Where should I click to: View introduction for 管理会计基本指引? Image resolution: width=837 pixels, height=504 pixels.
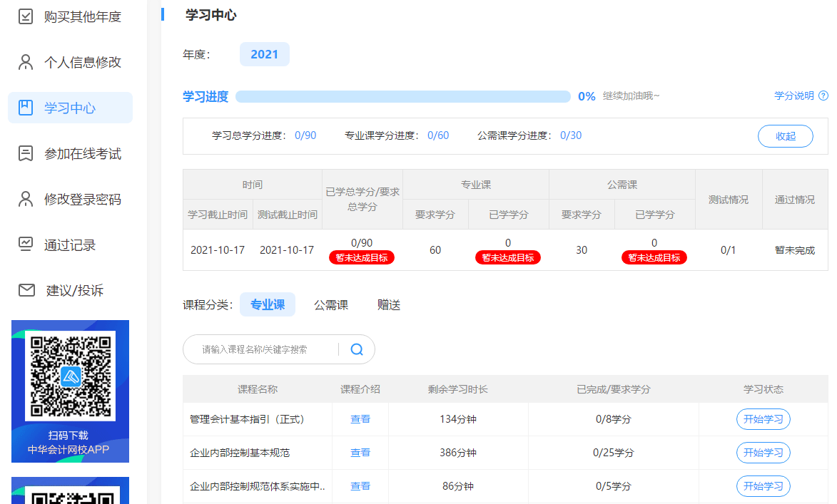pyautogui.click(x=360, y=419)
